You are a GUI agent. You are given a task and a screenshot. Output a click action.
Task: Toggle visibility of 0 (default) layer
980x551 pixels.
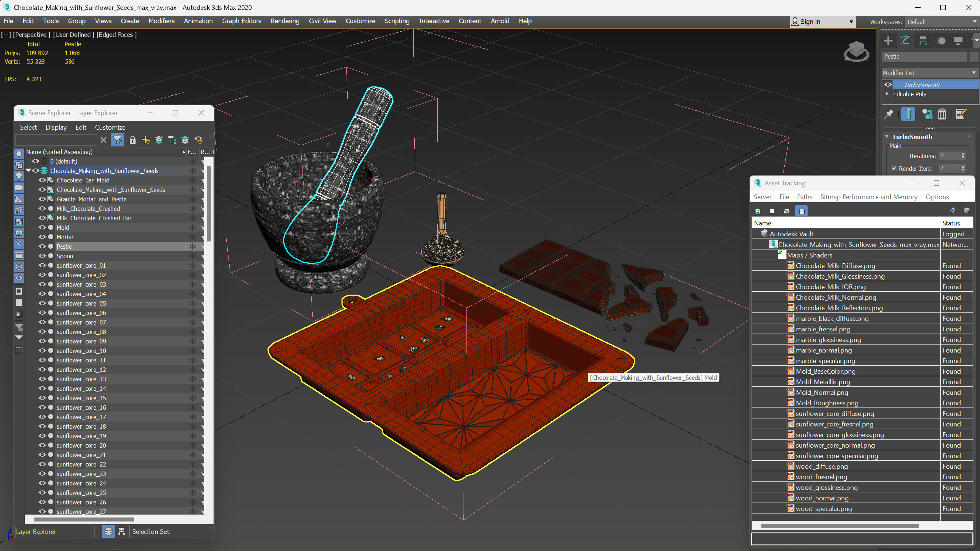(x=35, y=161)
